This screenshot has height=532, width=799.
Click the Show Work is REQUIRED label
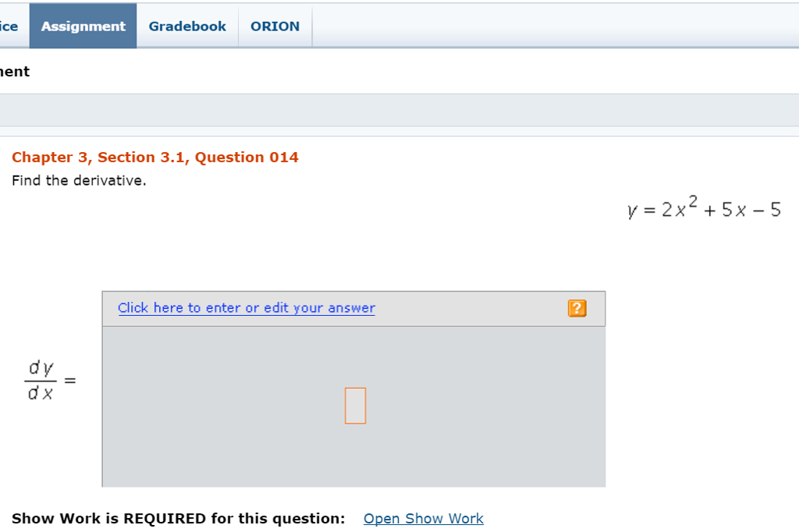tap(178, 518)
